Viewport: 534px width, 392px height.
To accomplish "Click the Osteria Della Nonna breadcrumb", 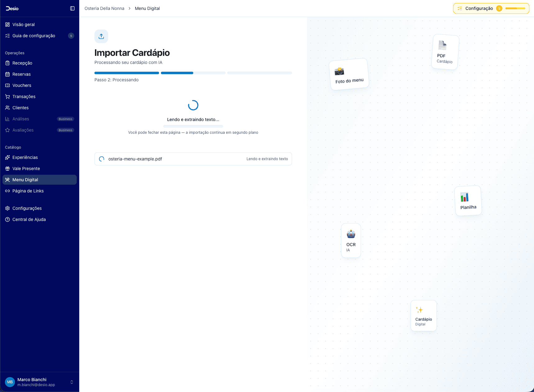I will (104, 8).
